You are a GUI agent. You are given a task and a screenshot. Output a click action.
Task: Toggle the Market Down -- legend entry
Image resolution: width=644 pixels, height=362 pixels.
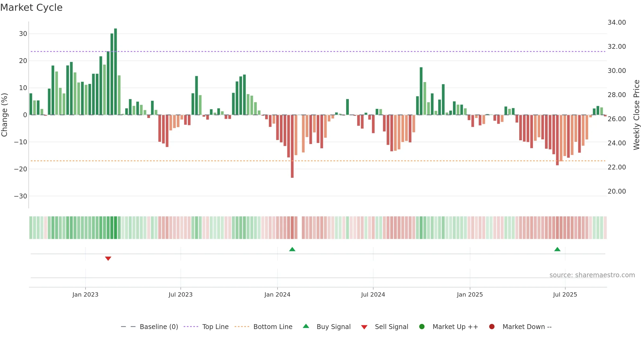520,327
